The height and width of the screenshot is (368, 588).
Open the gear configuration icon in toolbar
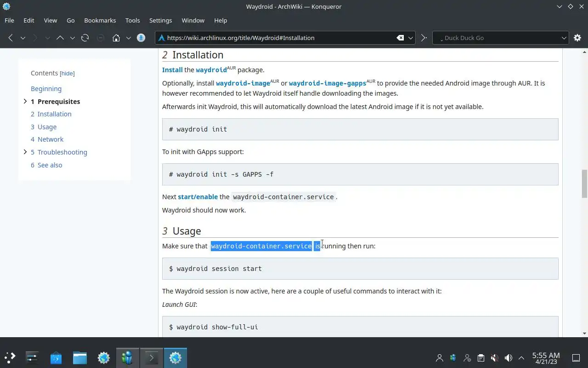tap(577, 38)
